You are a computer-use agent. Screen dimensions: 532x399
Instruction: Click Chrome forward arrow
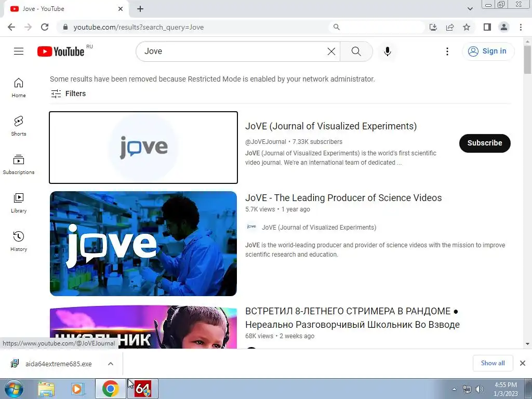click(x=28, y=27)
